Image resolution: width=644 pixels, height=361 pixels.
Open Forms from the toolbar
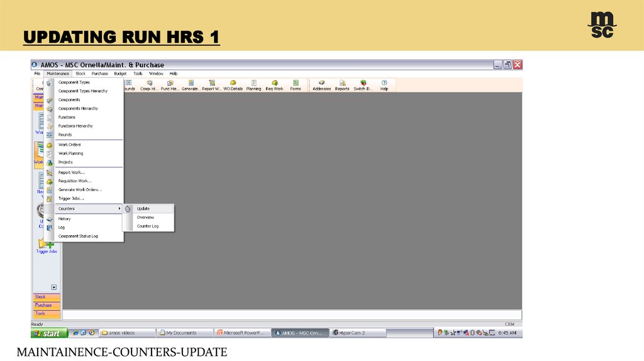(x=296, y=86)
